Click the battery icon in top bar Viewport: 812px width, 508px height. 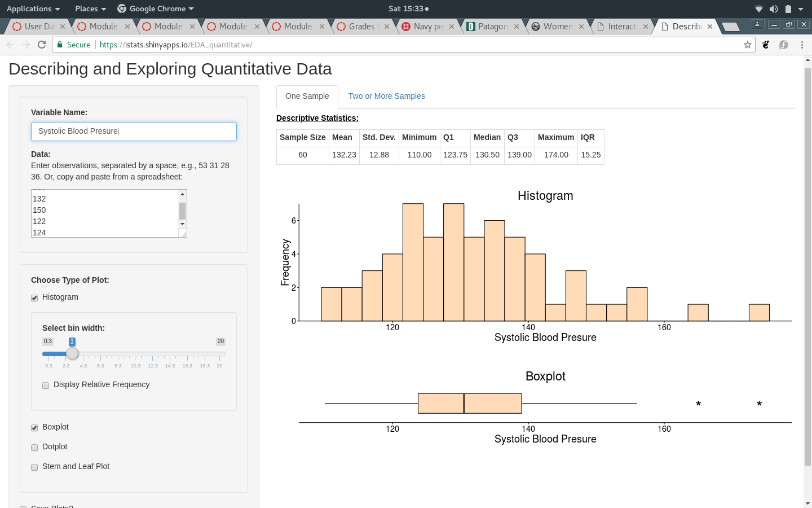pyautogui.click(x=788, y=8)
